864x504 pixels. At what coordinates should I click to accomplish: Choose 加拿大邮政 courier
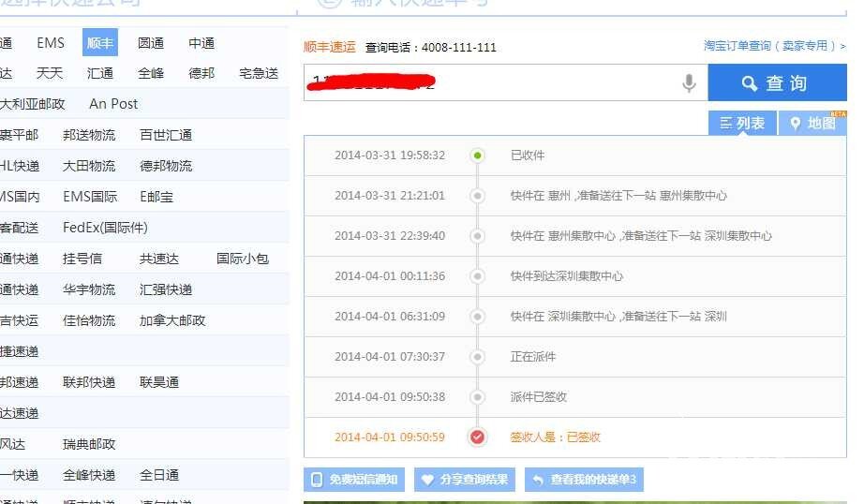172,320
